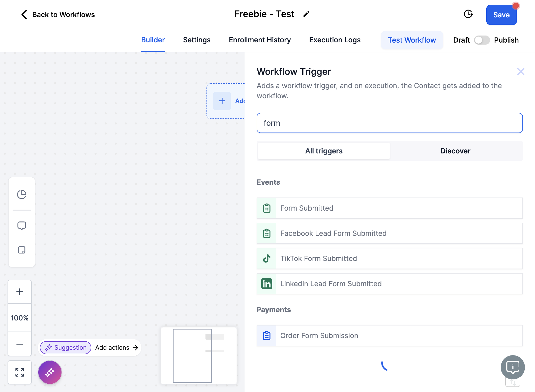The width and height of the screenshot is (535, 392).
Task: Zoom out of the canvas
Action: 20,344
